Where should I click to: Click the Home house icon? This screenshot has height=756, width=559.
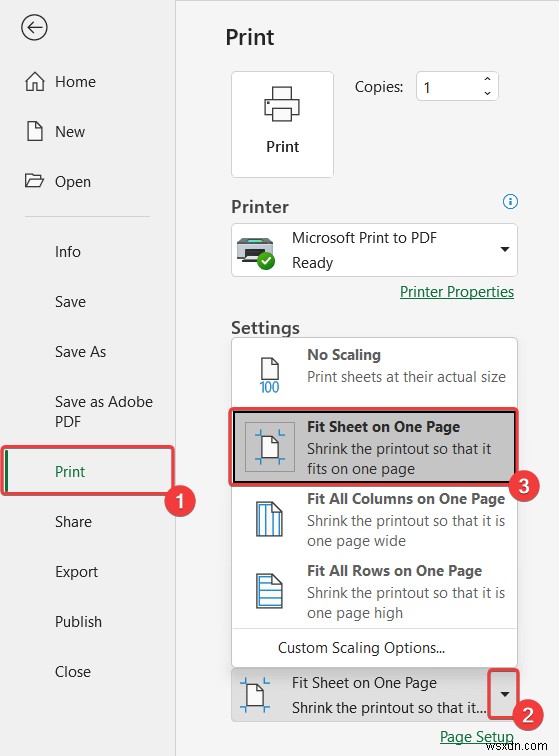pos(35,81)
